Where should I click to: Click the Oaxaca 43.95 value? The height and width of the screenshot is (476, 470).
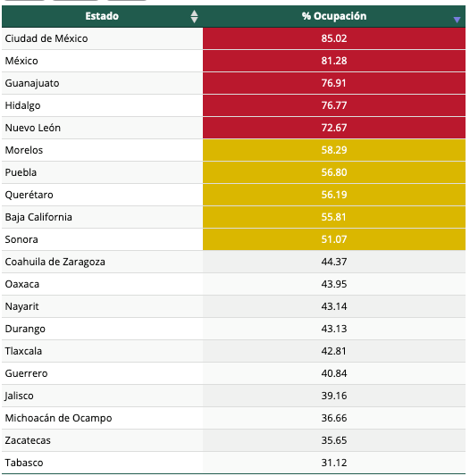pyautogui.click(x=334, y=284)
